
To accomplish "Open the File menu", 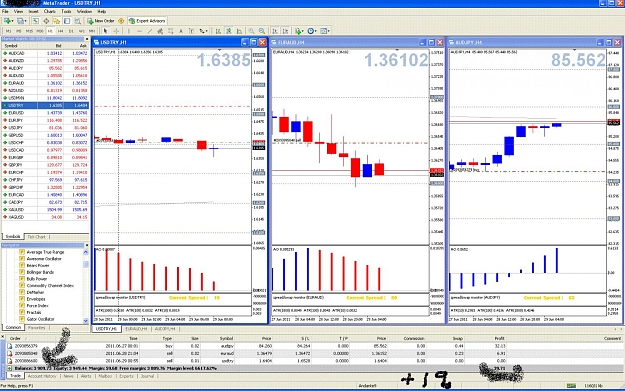I will 5,12.
